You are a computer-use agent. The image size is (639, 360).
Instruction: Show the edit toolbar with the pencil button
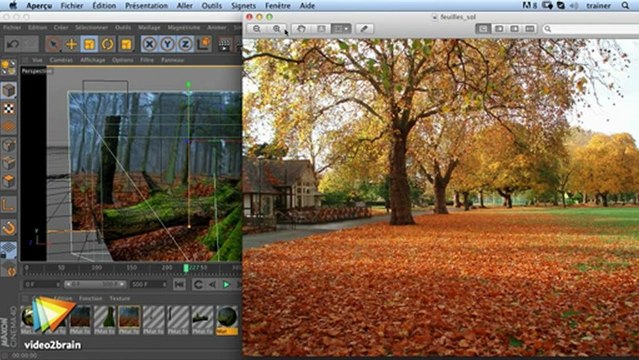point(364,29)
